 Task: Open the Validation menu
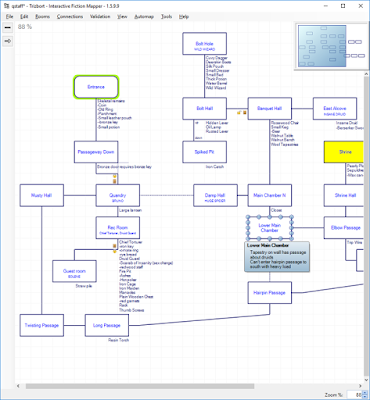[100, 16]
